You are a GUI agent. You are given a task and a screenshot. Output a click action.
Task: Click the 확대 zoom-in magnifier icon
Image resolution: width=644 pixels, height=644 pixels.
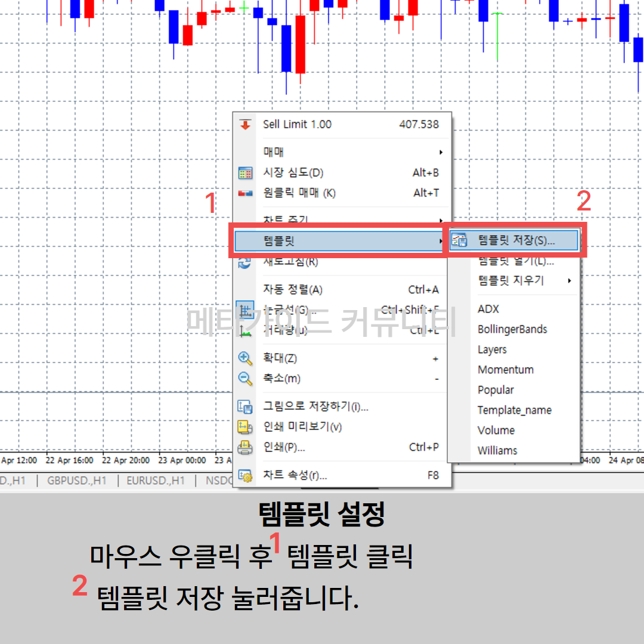(x=245, y=358)
